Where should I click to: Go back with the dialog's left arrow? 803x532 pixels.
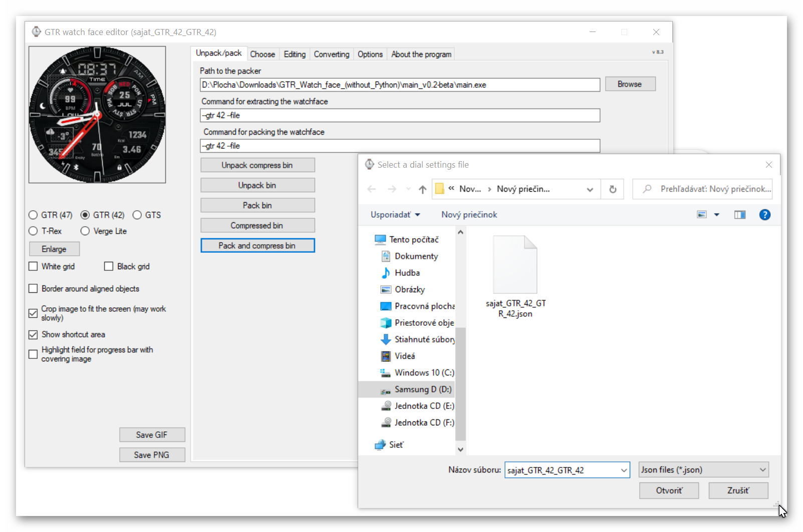371,189
